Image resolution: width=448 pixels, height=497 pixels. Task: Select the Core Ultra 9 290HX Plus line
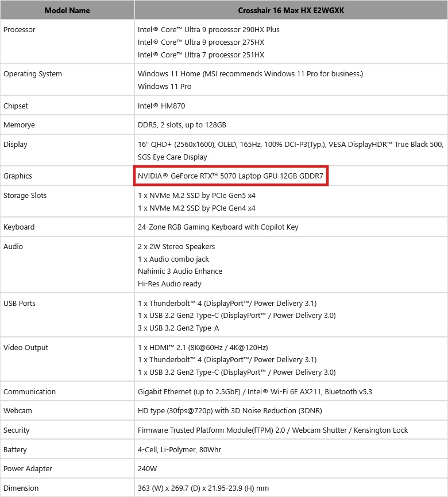[208, 29]
